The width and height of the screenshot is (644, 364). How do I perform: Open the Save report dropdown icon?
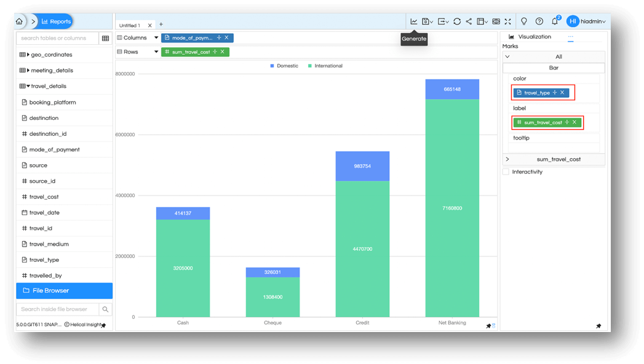coord(427,22)
